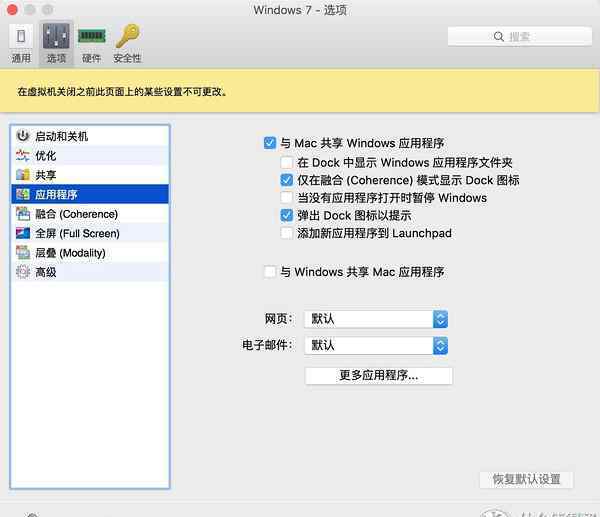The image size is (600, 517).
Task: Click the magnifier icon in search field
Action: (499, 37)
